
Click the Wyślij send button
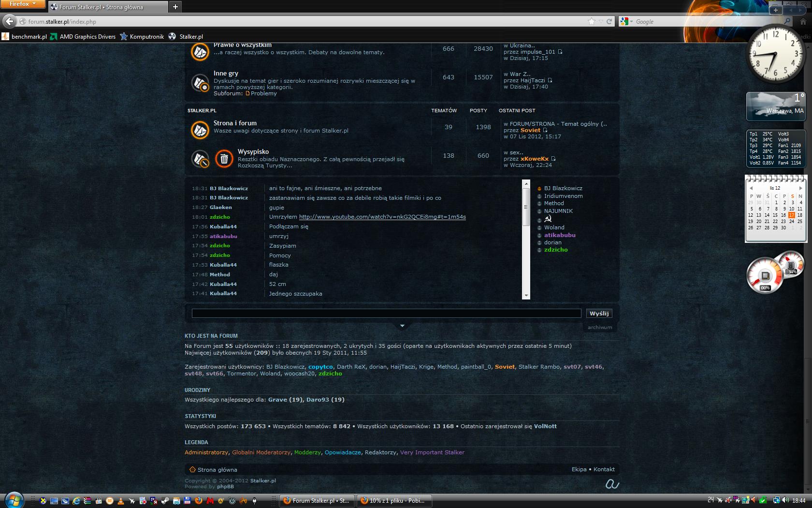coord(599,314)
